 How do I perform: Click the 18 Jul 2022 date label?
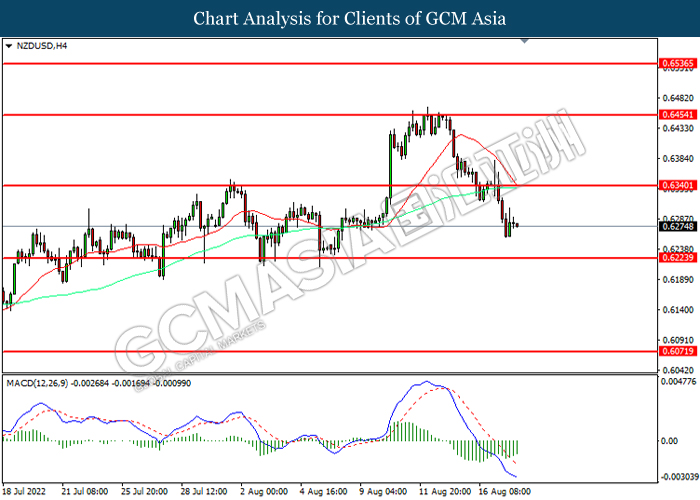point(24,492)
